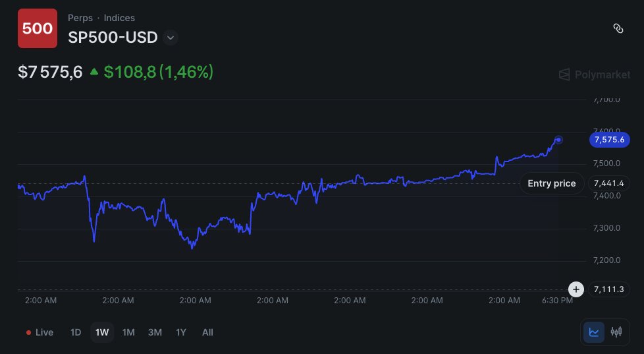Click the 7,400.0 price axis label

click(x=606, y=196)
